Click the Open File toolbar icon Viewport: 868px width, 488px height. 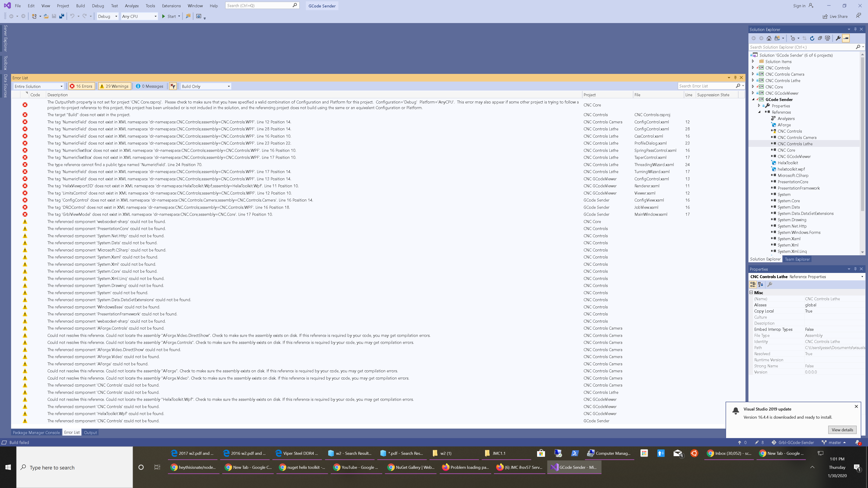tap(46, 16)
